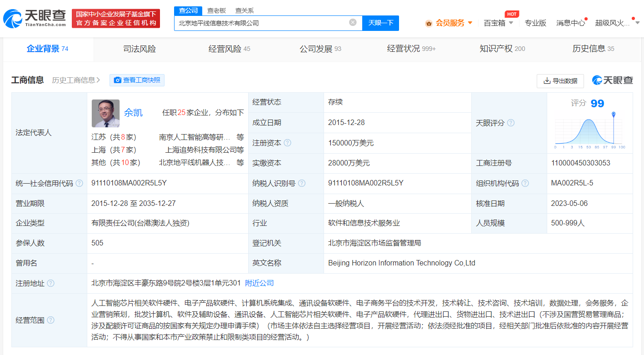Open 南京人工智能高等研 company link
Viewport: 644px width, 355px height.
[x=195, y=137]
